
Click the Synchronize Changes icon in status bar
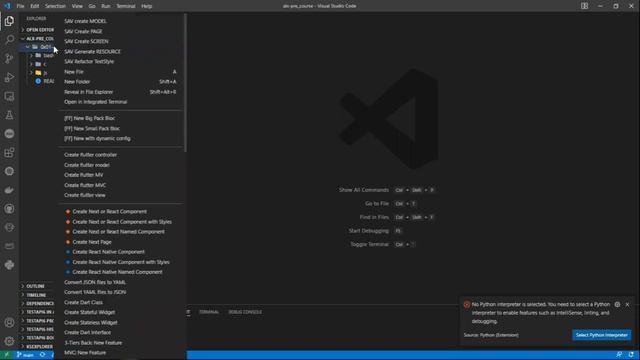tap(42, 355)
